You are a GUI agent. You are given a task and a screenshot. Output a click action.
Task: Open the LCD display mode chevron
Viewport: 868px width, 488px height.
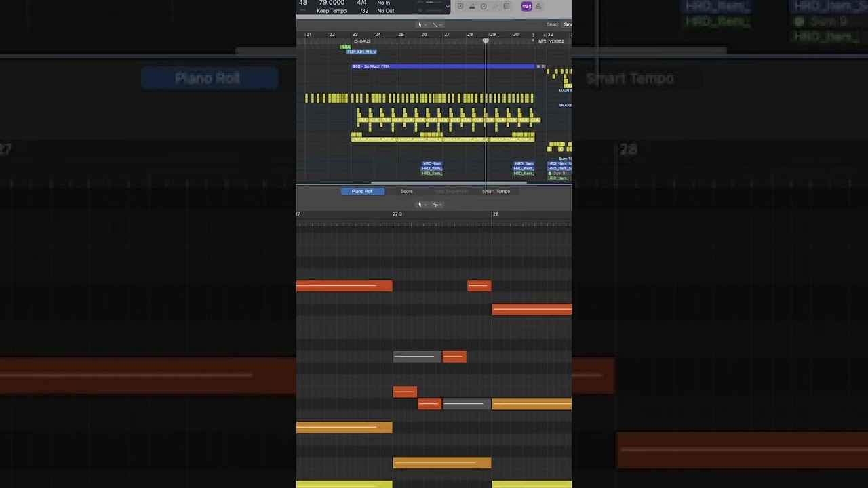[447, 7]
